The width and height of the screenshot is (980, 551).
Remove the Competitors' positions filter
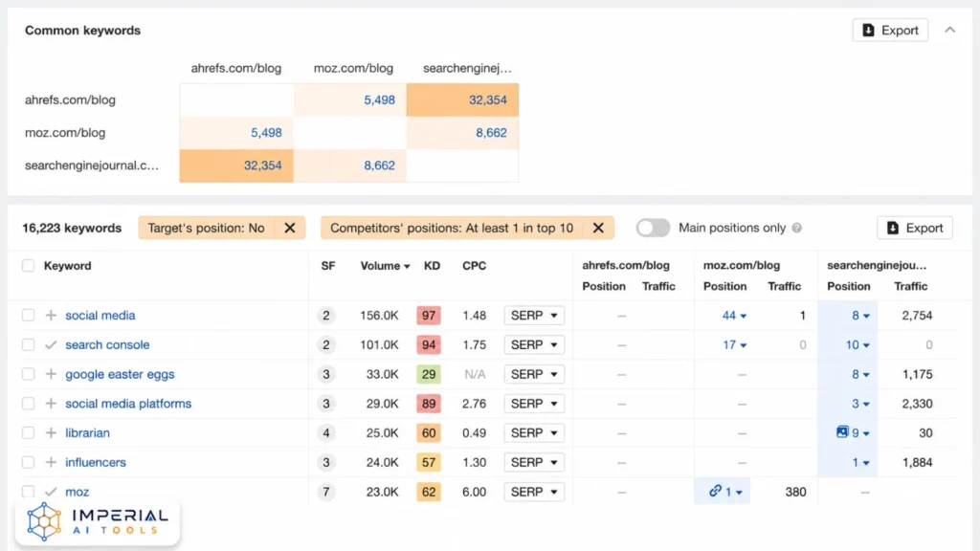[598, 228]
